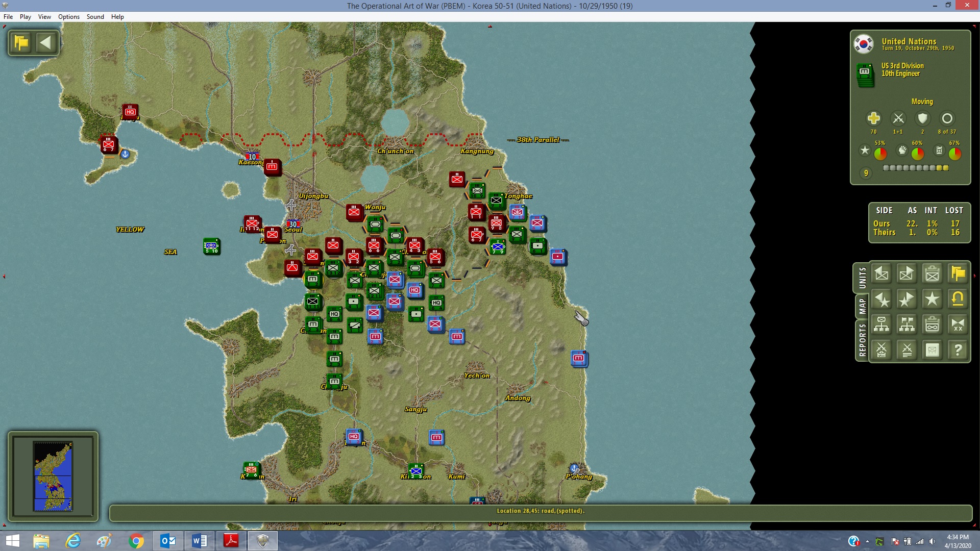This screenshot has height=551, width=980.
Task: Click the fist readiness icon in unit panel
Action: (x=902, y=150)
